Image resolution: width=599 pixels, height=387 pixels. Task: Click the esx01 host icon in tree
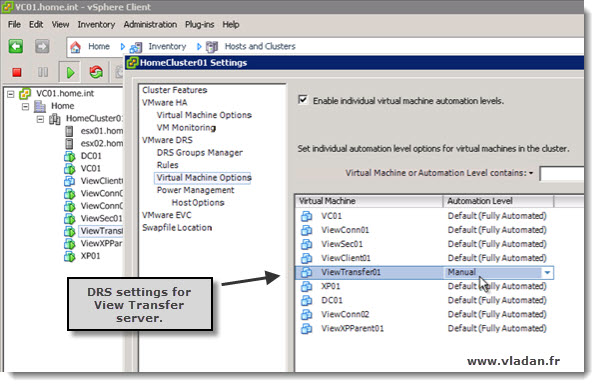pyautogui.click(x=69, y=131)
